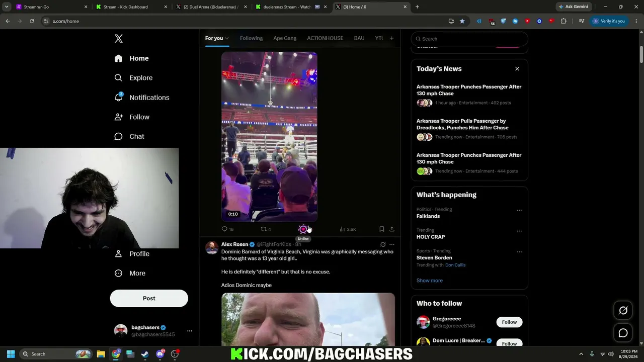
Task: Follow Gregoreeee
Action: point(509,322)
